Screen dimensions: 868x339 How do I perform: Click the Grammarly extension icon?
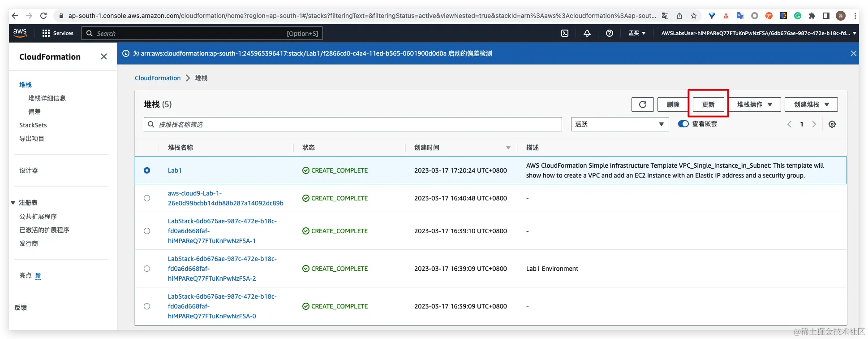(x=798, y=16)
